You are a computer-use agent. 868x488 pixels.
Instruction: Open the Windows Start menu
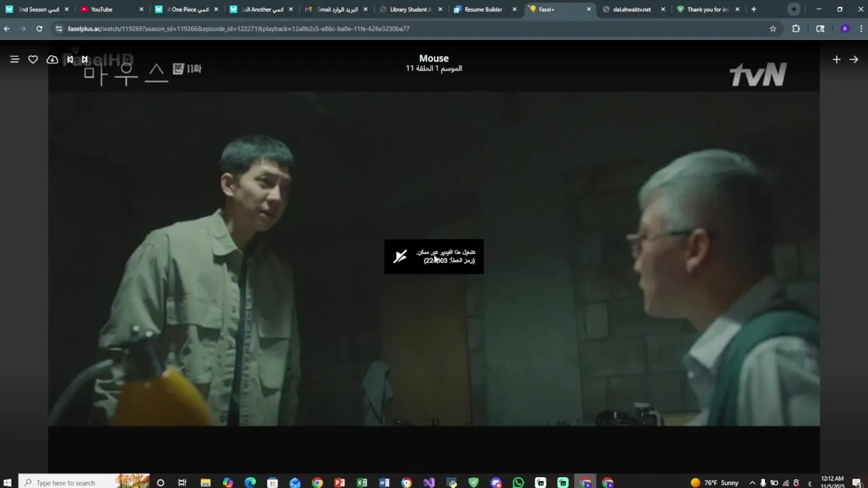pyautogui.click(x=8, y=483)
